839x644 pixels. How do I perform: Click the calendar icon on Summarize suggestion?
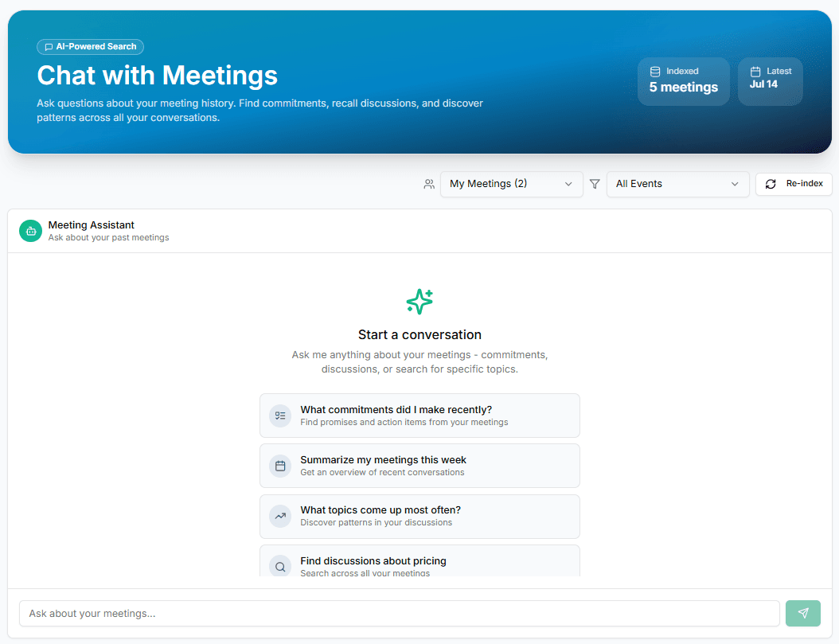pos(280,466)
